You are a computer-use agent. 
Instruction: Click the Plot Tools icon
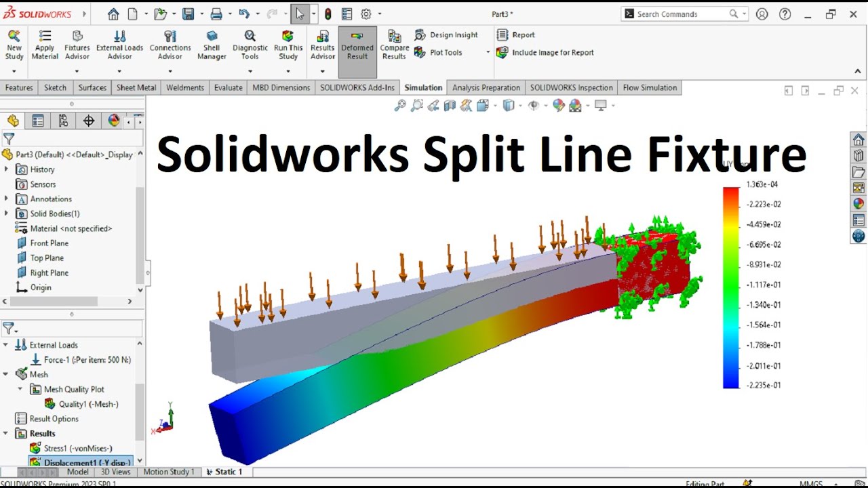[x=420, y=52]
